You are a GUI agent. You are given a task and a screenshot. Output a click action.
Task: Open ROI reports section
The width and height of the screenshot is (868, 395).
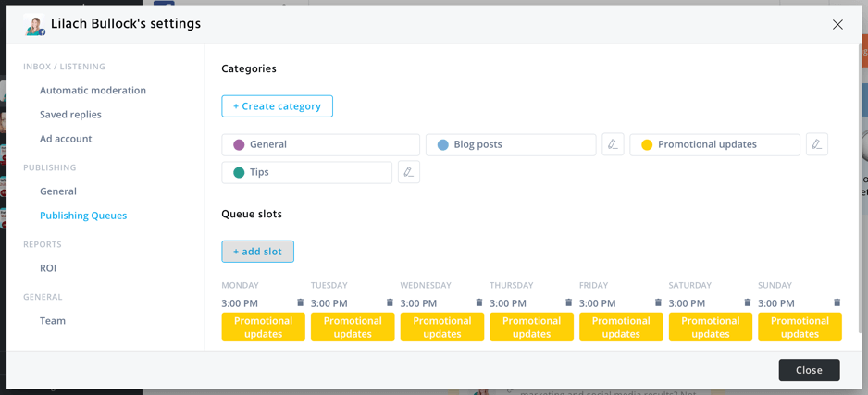(48, 268)
